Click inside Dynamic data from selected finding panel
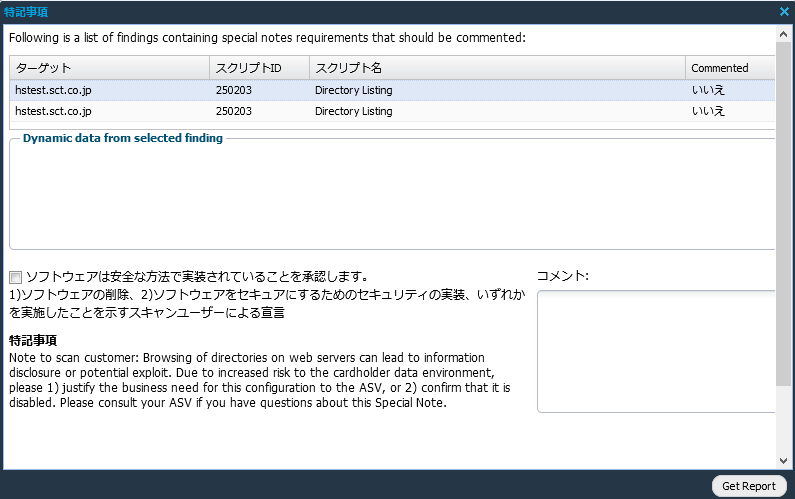Image resolution: width=795 pixels, height=499 pixels. (x=392, y=195)
